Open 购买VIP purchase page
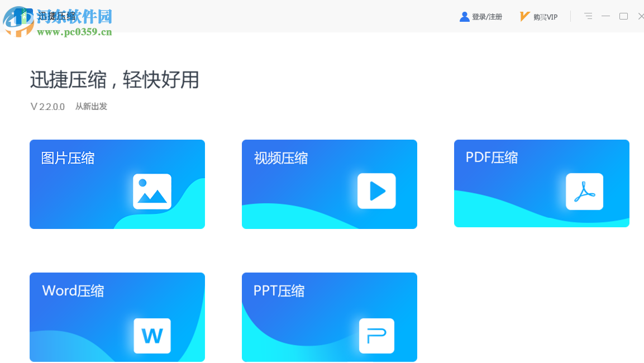Viewport: 644px width, 363px height. (x=546, y=16)
